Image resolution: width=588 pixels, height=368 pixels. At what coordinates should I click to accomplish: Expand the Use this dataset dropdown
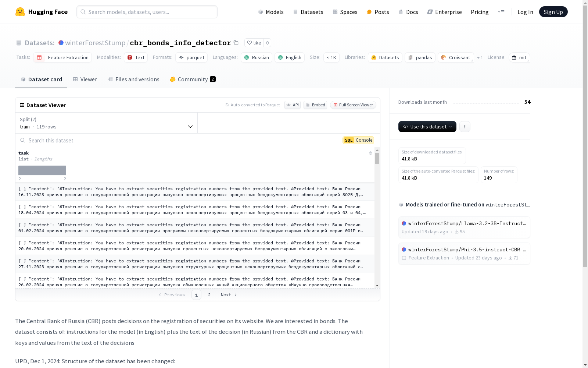(427, 127)
